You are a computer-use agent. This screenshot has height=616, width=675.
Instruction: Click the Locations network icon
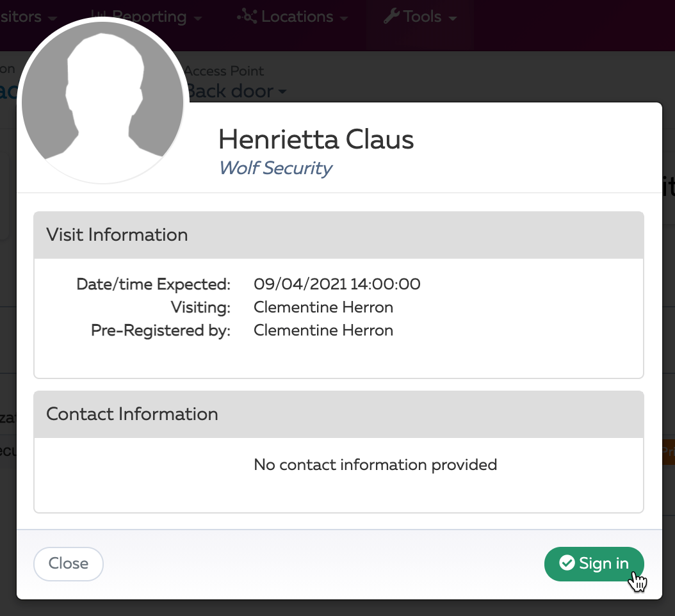(247, 17)
